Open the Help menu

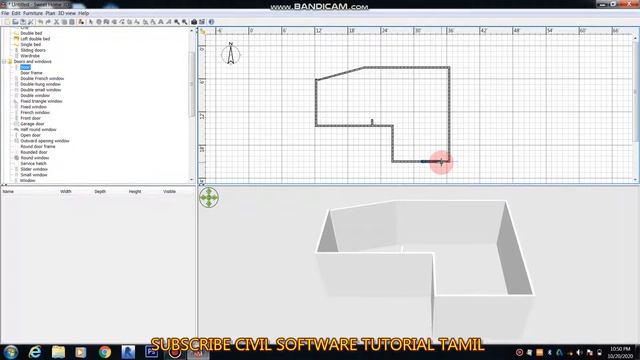point(83,13)
